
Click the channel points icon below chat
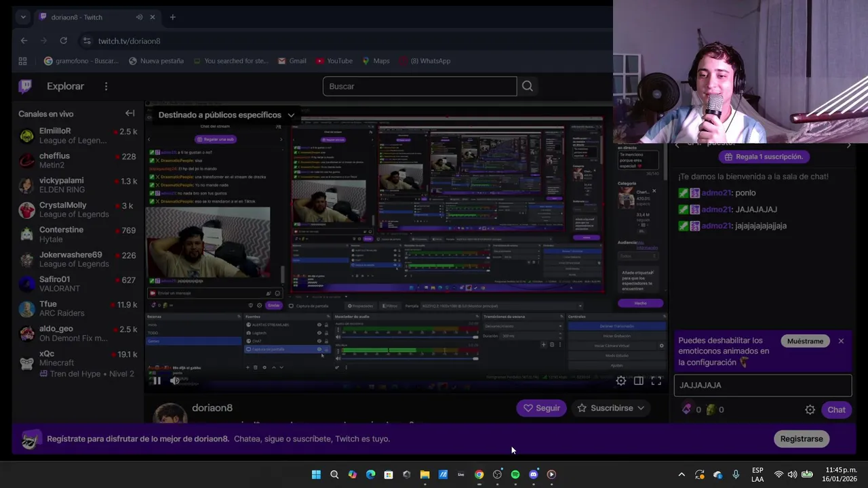(x=687, y=409)
